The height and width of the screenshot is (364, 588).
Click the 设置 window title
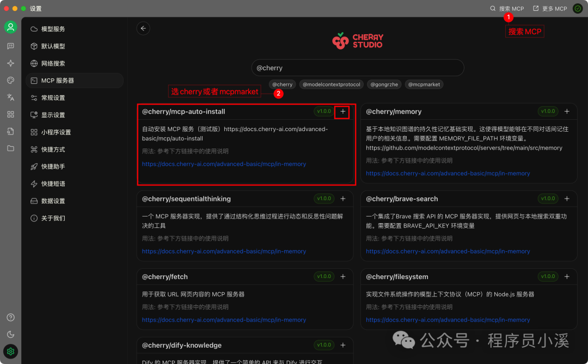(35, 9)
